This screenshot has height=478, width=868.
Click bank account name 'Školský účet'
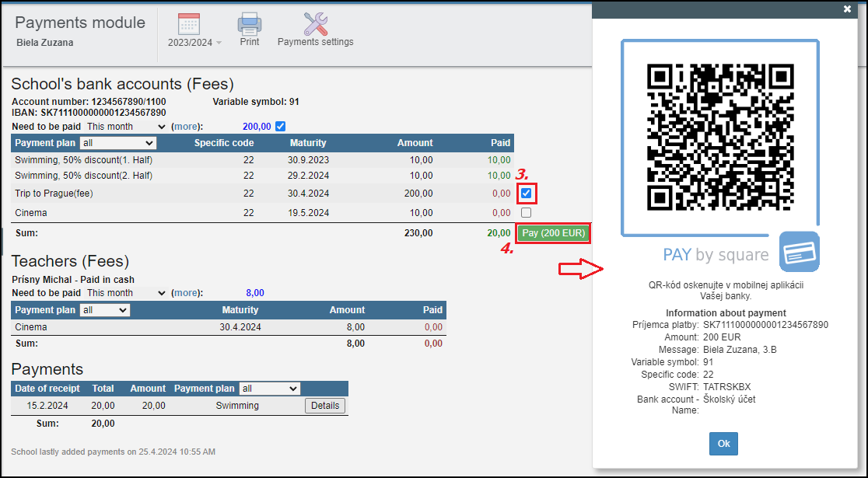729,399
